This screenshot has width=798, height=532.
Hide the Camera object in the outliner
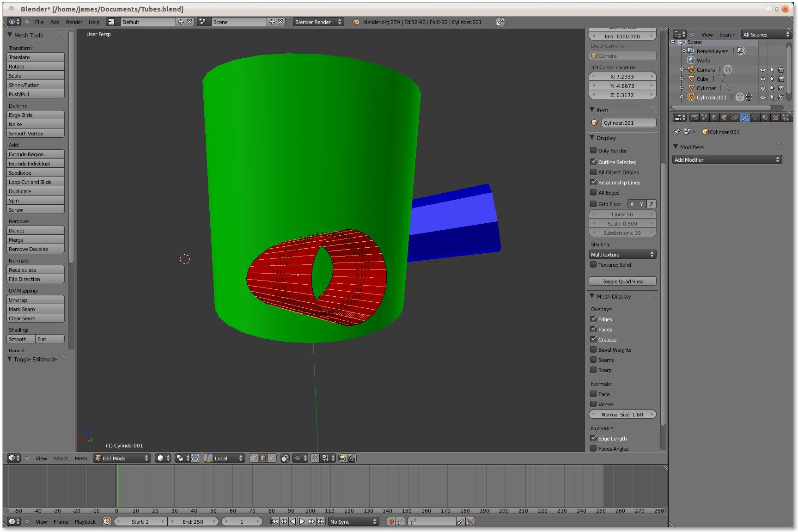(763, 69)
